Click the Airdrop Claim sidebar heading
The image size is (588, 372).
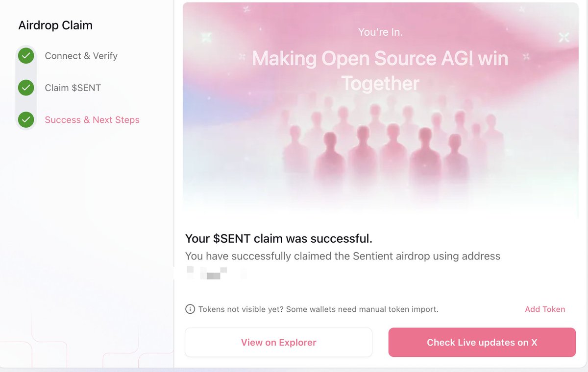55,25
